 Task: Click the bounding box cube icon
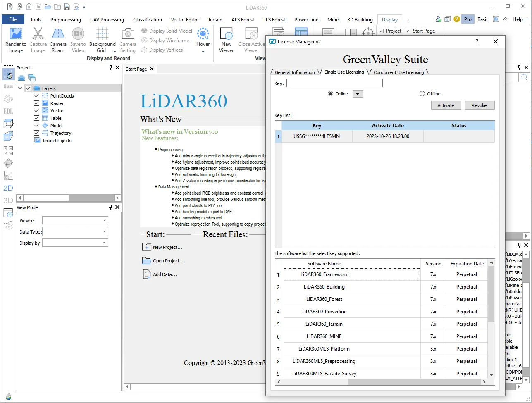(8, 124)
